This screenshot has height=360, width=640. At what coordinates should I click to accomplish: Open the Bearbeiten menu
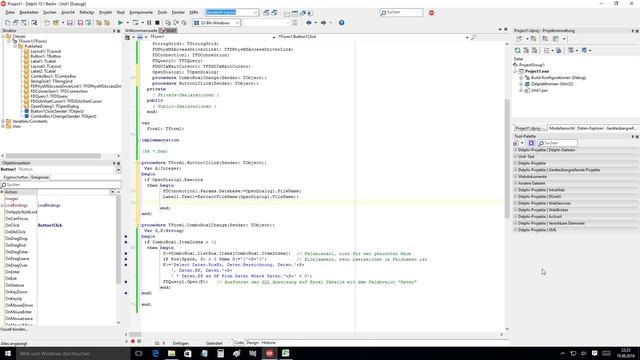click(x=29, y=13)
